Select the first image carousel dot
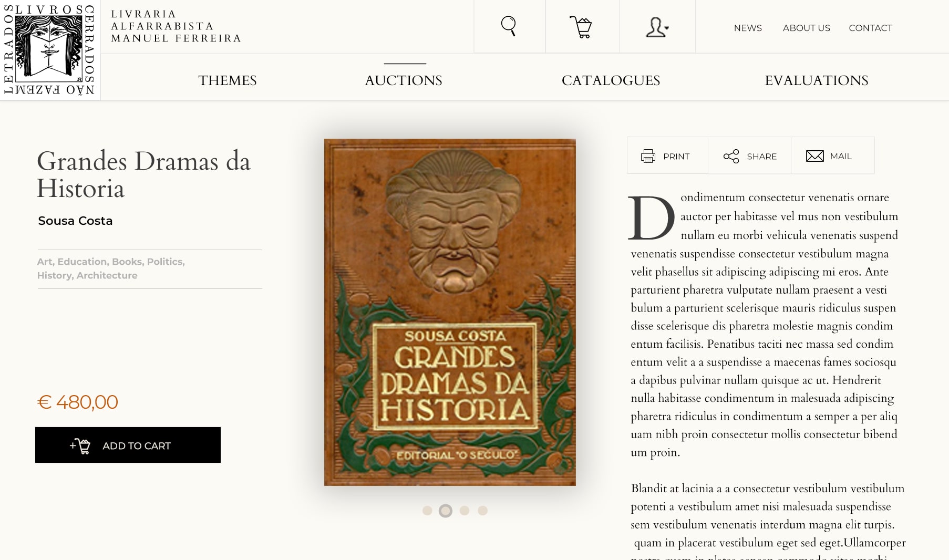 point(427,511)
